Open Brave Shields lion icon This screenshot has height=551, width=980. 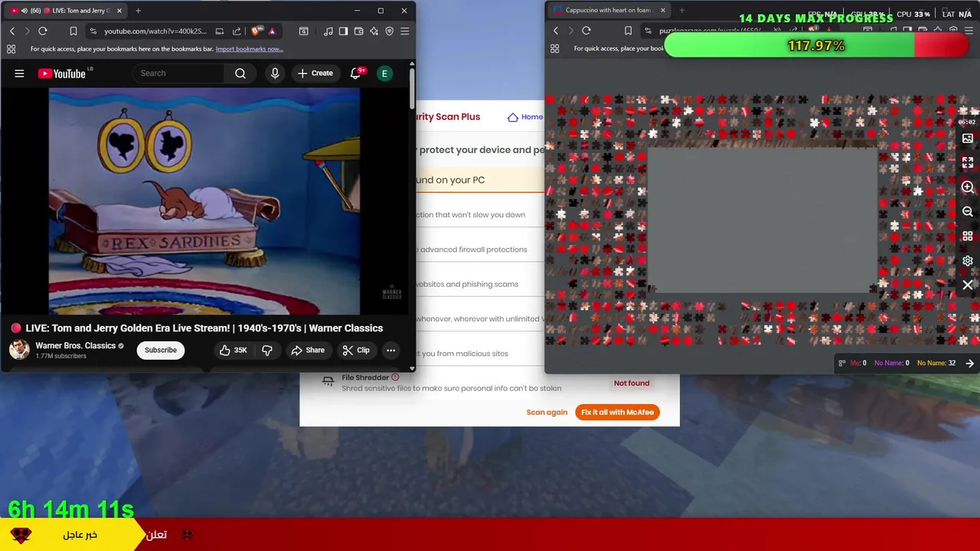pyautogui.click(x=256, y=31)
